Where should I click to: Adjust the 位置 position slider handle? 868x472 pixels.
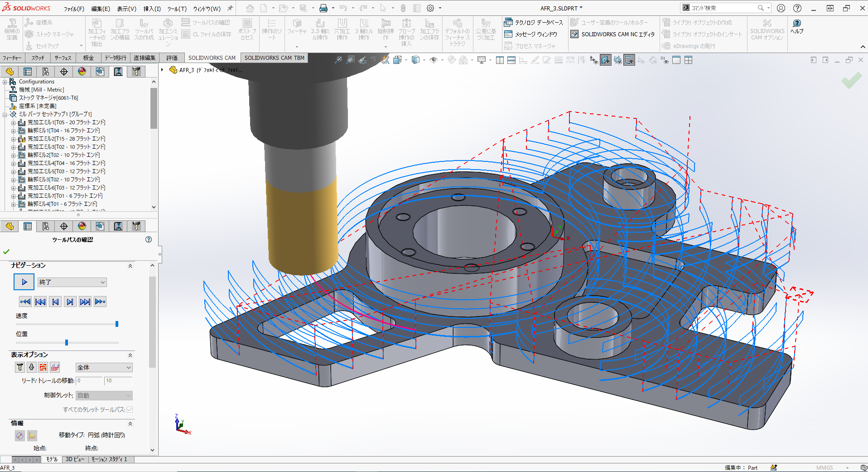coord(67,342)
